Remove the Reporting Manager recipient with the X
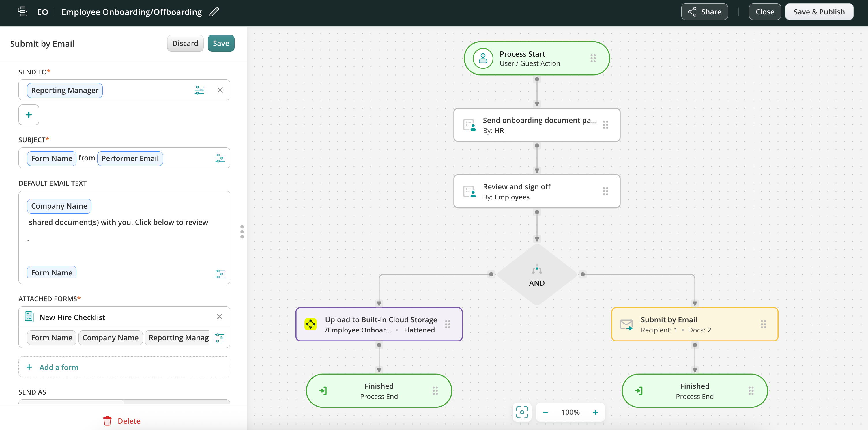 [x=220, y=90]
